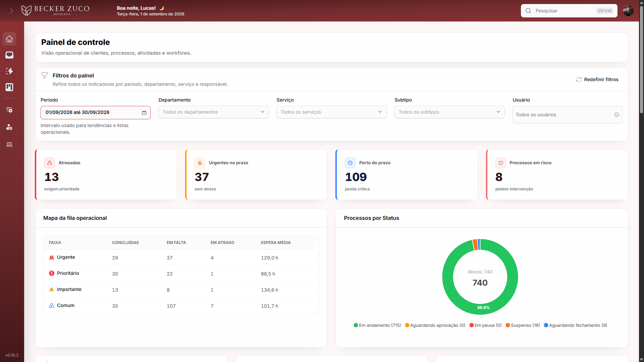Open the Todos os serviços dropdown
The width and height of the screenshot is (644, 362).
click(x=331, y=112)
